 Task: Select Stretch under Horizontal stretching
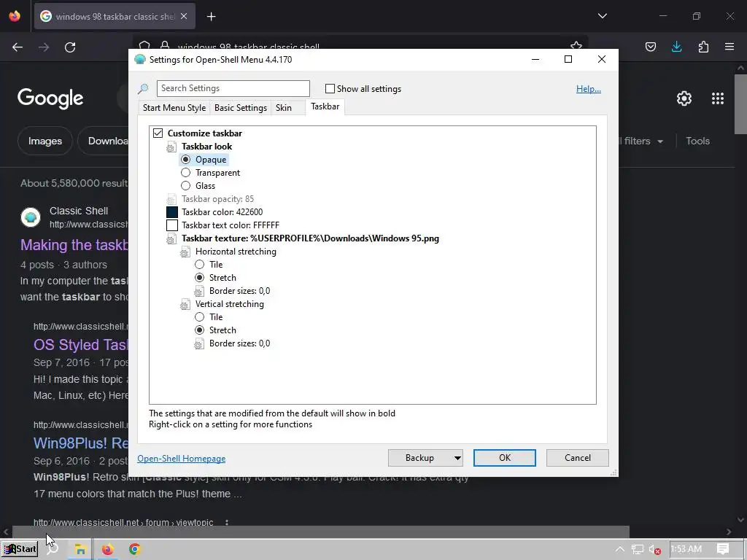200,278
